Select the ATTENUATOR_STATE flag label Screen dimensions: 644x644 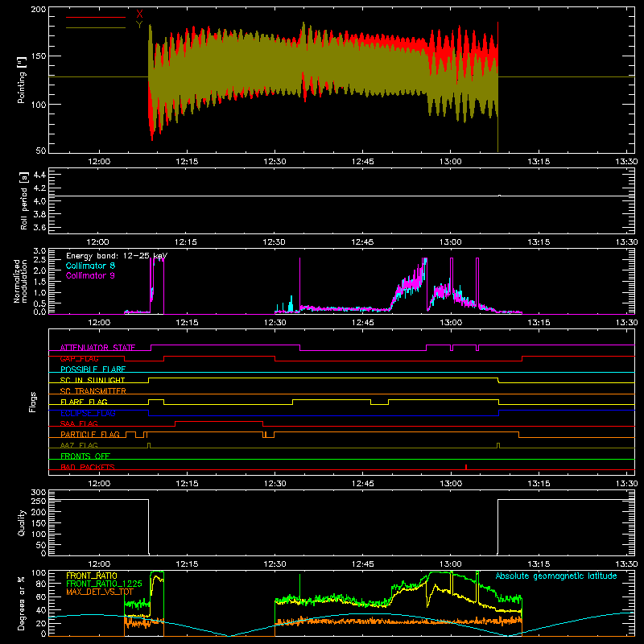(x=97, y=348)
